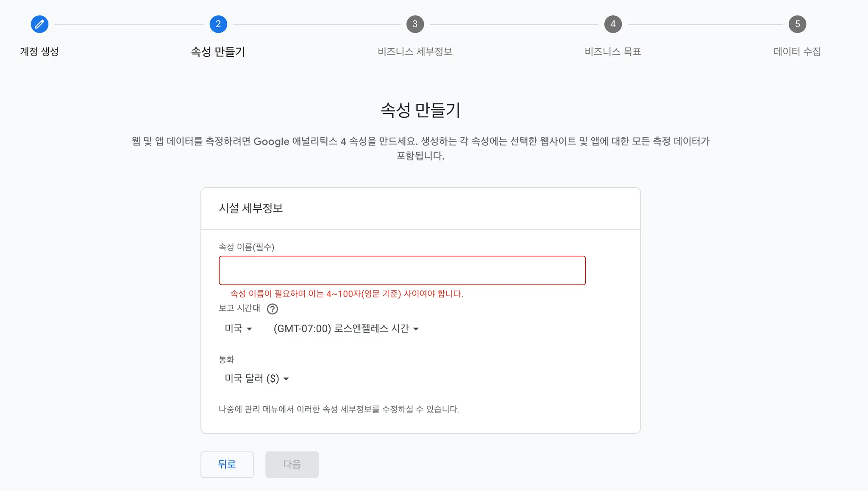The image size is (868, 491).
Task: Select the 비즈니스 목표 step label
Action: click(613, 52)
